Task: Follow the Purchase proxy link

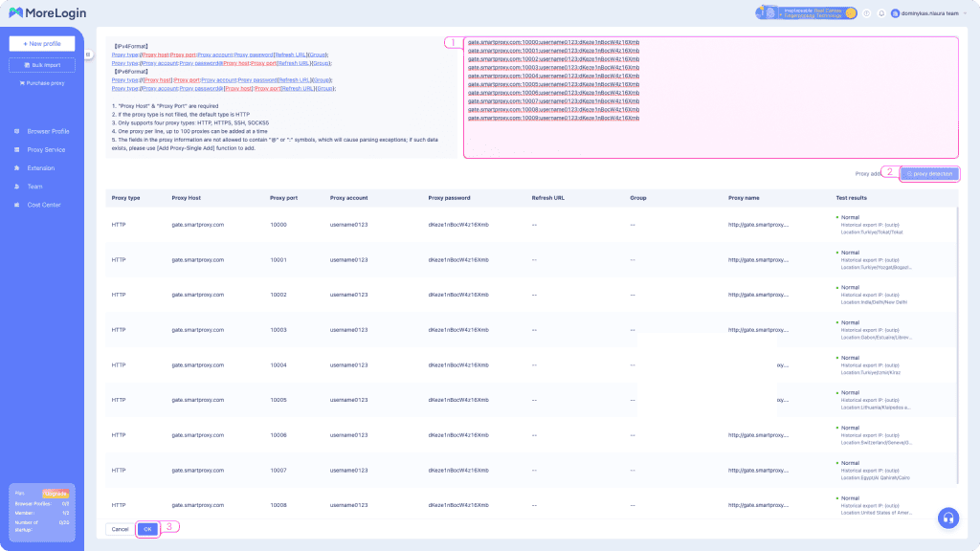Action: [42, 83]
